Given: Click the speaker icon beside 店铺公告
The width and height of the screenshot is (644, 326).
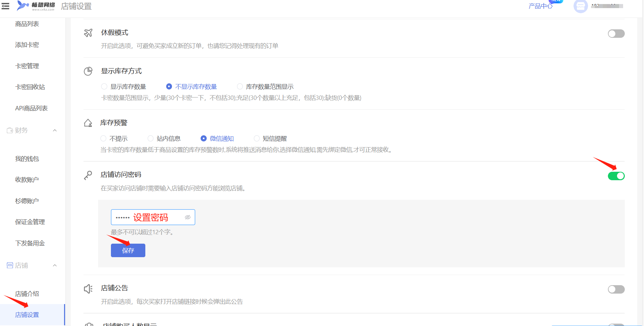Looking at the screenshot, I should [88, 289].
